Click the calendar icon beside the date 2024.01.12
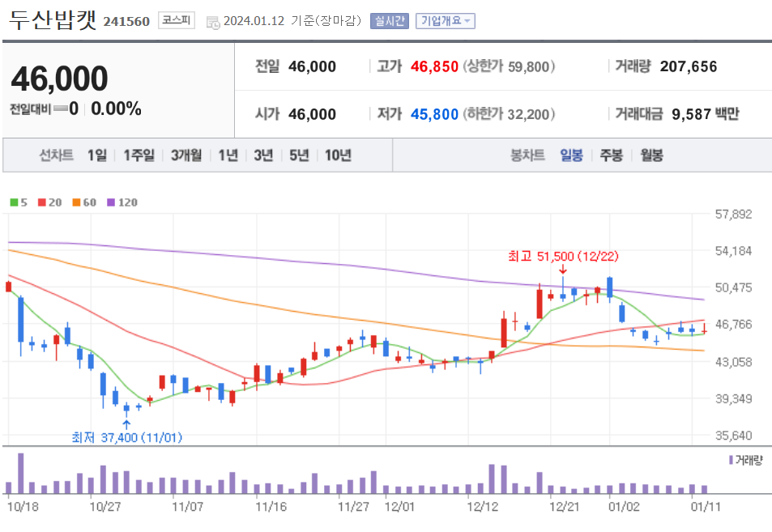 [213, 23]
